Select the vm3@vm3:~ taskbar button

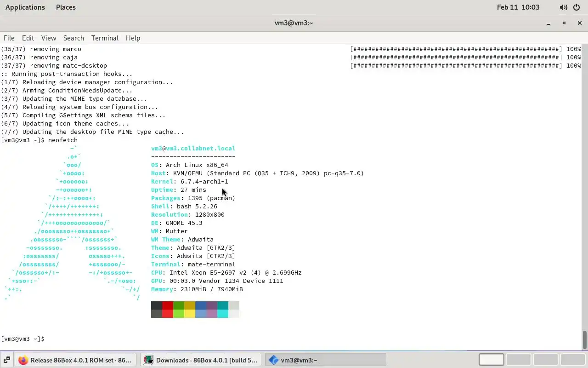[x=326, y=360]
